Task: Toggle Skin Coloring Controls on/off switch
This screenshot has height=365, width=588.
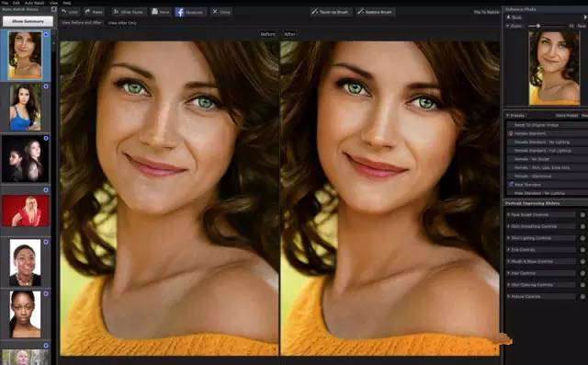Action: coord(582,285)
